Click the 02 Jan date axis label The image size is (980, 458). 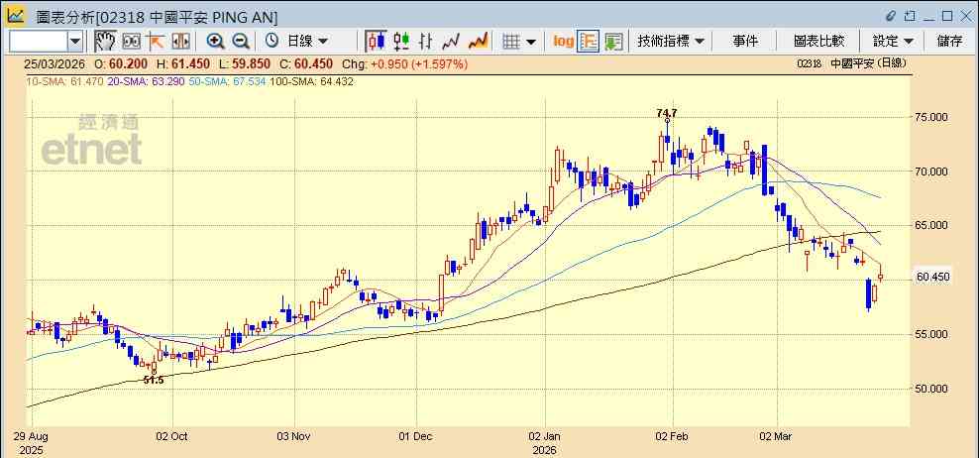(545, 437)
